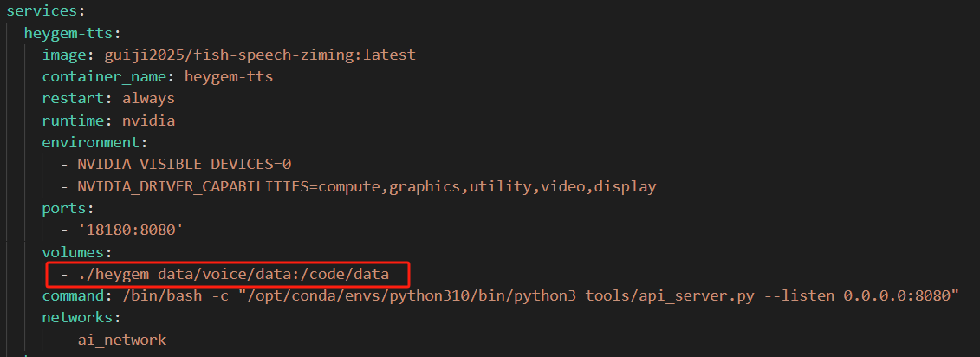Click the NVIDIA_VISIBLE_DEVICES=0 entry
The image size is (980, 357).
point(184,164)
